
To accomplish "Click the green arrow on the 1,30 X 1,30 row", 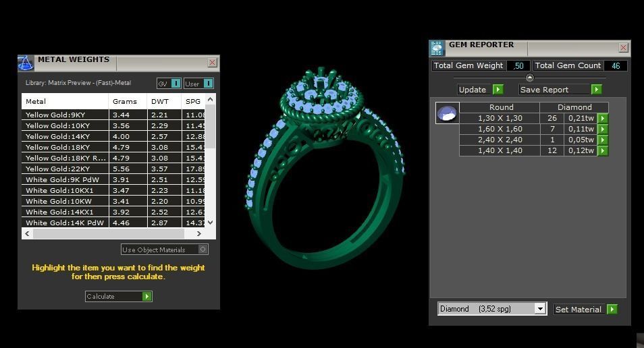I will point(603,118).
